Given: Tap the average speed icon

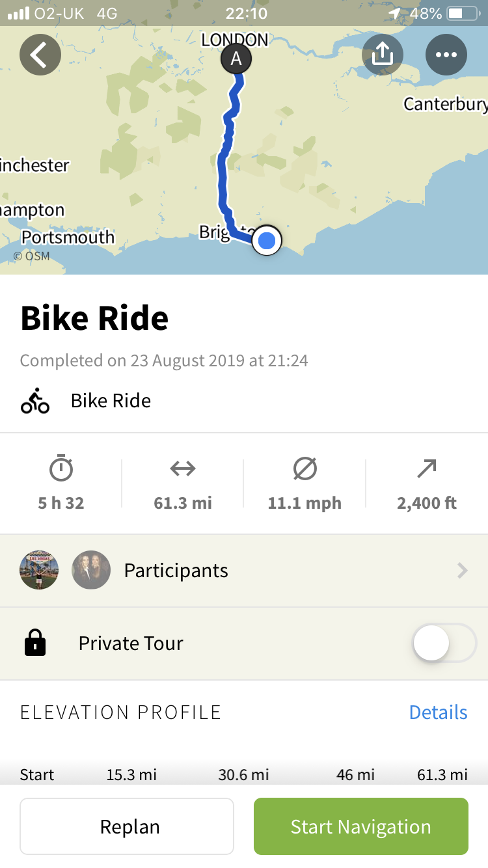Looking at the screenshot, I should (x=305, y=468).
